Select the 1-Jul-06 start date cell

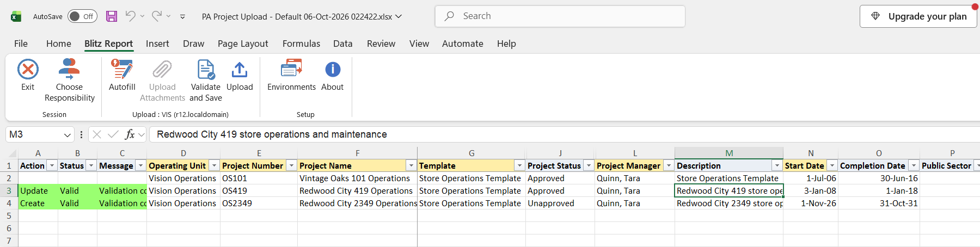pyautogui.click(x=811, y=178)
